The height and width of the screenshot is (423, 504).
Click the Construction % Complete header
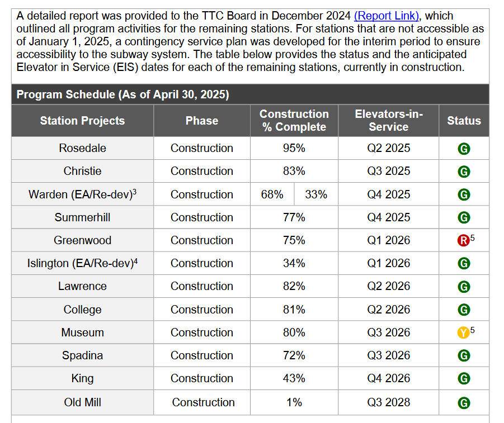pos(294,121)
